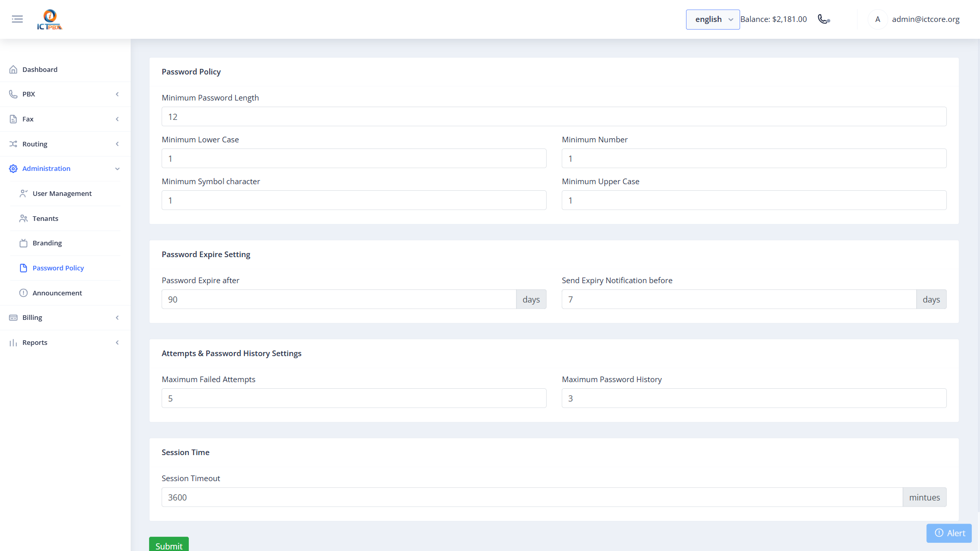980x551 pixels.
Task: Click the Fax document icon
Action: (x=13, y=119)
